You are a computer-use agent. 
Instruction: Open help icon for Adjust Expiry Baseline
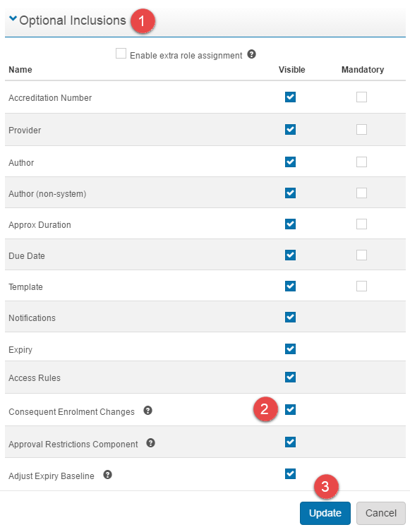point(107,475)
